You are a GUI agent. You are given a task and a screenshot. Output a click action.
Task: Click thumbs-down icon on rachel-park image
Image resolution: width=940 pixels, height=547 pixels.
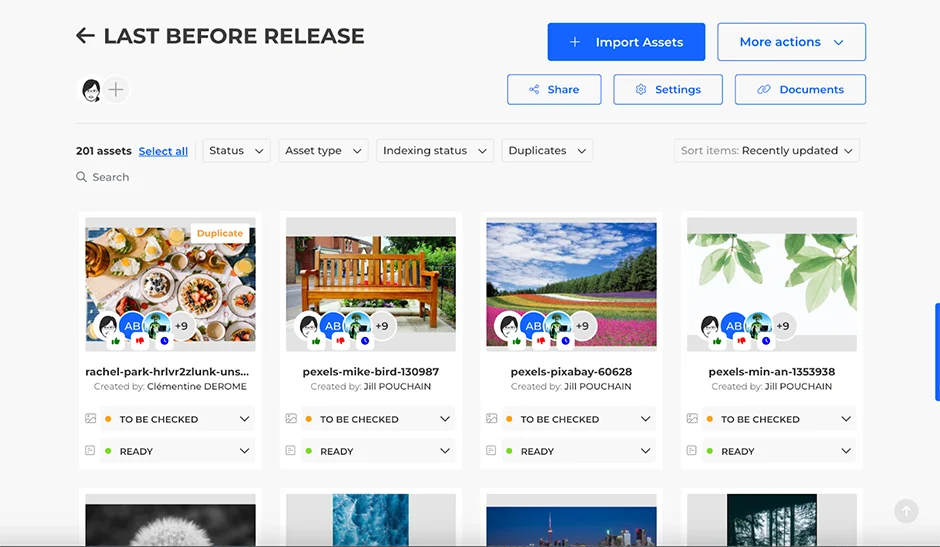point(140,341)
